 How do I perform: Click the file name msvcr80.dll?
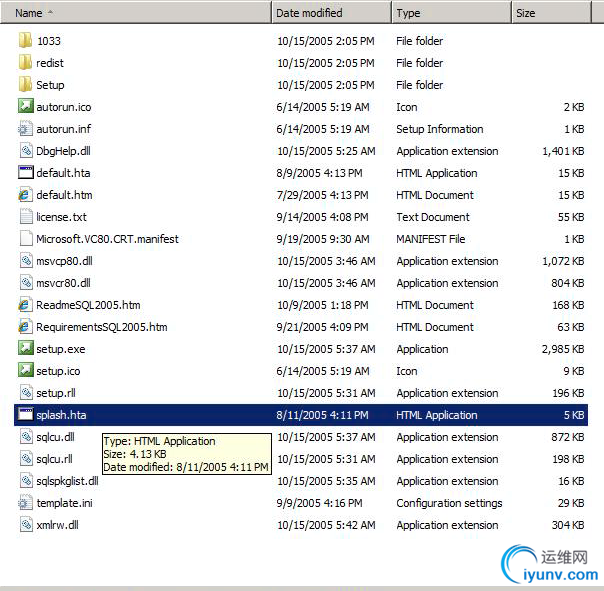pyautogui.click(x=63, y=283)
